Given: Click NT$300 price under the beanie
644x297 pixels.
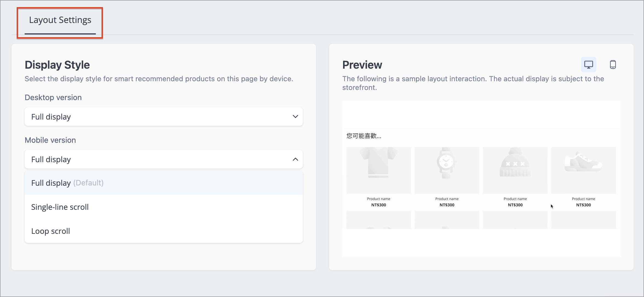Looking at the screenshot, I should click(515, 205).
